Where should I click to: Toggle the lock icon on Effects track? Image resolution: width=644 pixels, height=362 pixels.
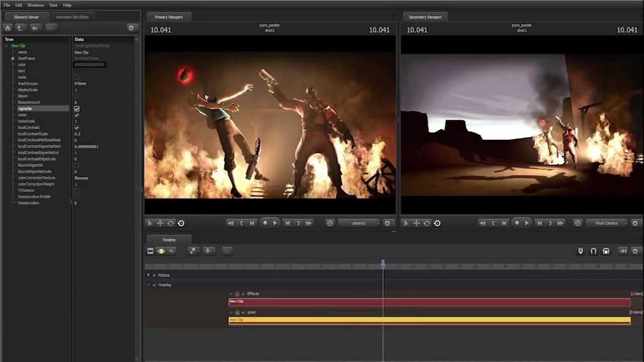coord(237,294)
